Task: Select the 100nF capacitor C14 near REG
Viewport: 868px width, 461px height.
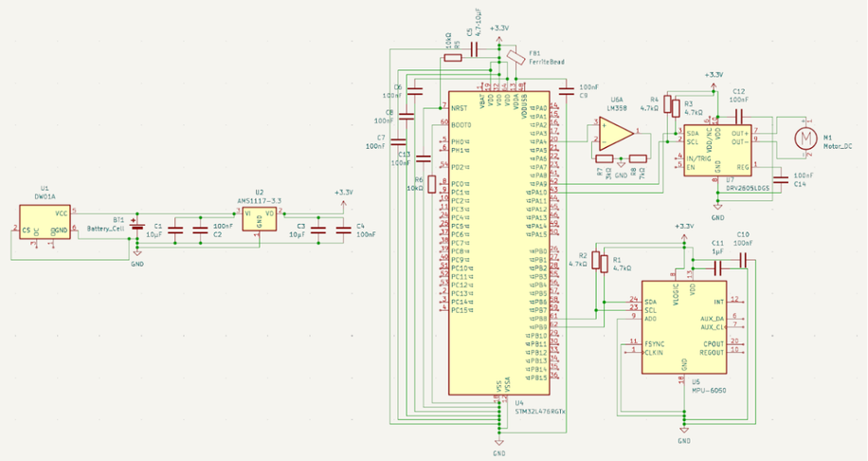Action: pos(781,179)
